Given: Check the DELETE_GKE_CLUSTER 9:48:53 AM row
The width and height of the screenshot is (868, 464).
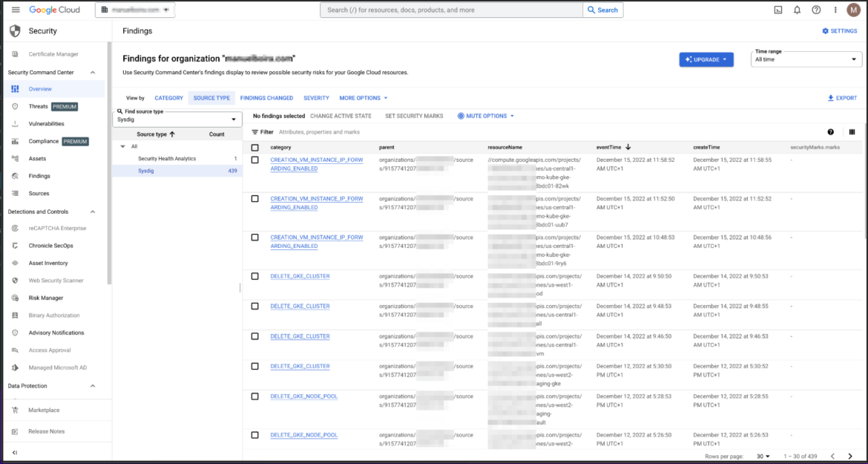Looking at the screenshot, I should (254, 306).
